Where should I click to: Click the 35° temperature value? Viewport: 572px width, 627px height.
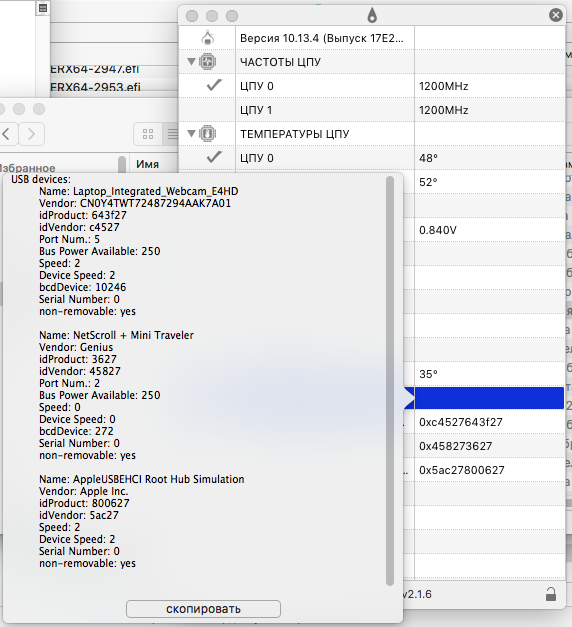(x=428, y=374)
